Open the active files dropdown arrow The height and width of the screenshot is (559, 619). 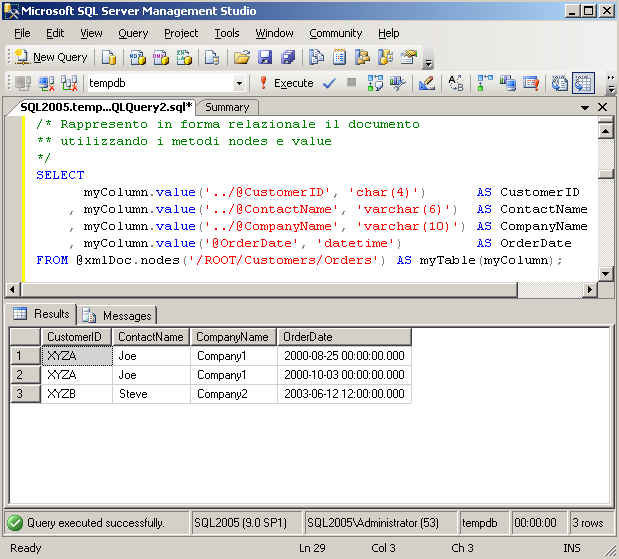point(585,107)
